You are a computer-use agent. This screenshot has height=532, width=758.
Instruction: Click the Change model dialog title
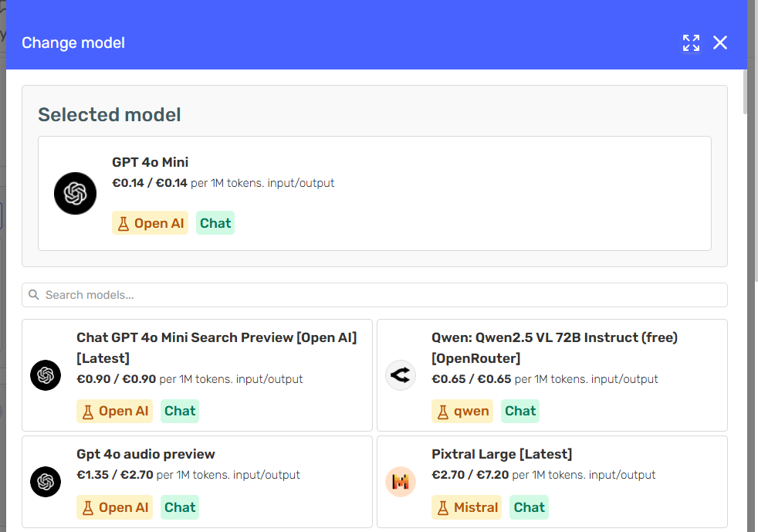coord(73,42)
